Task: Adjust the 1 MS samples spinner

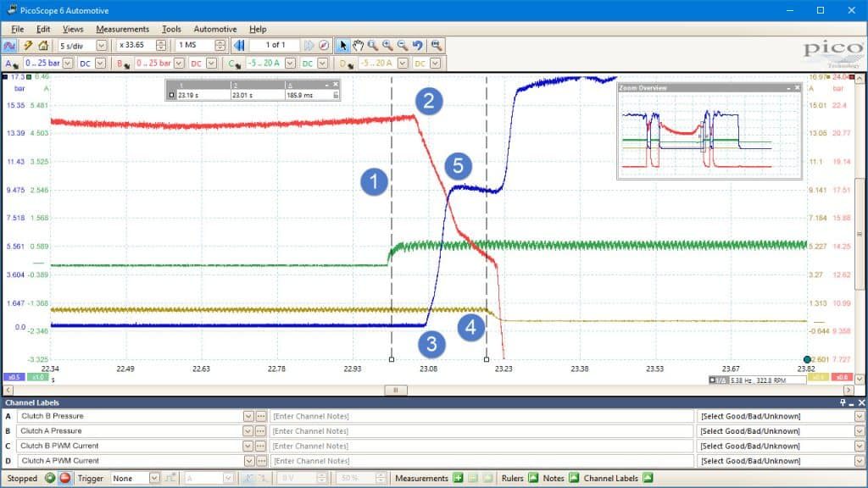Action: [x=220, y=46]
